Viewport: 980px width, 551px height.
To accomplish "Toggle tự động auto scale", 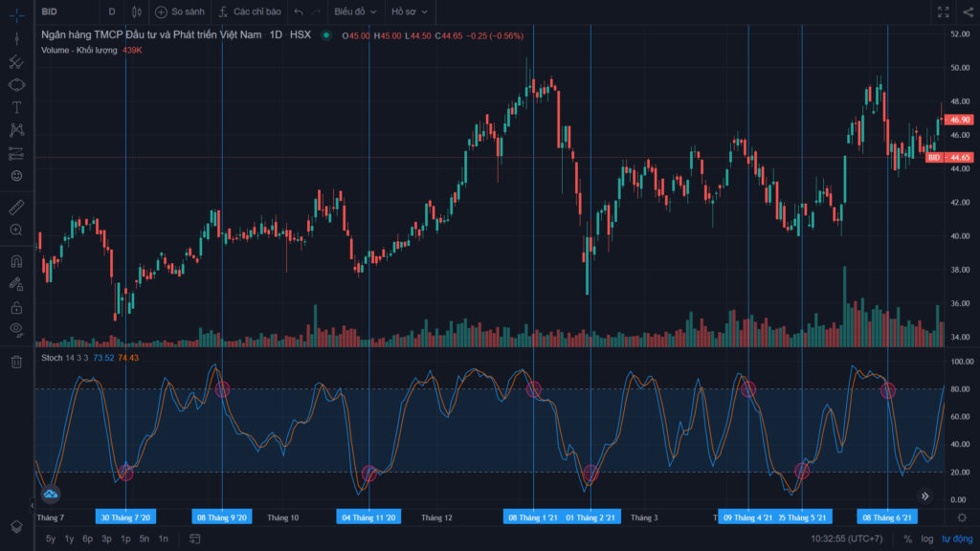I will [x=957, y=539].
